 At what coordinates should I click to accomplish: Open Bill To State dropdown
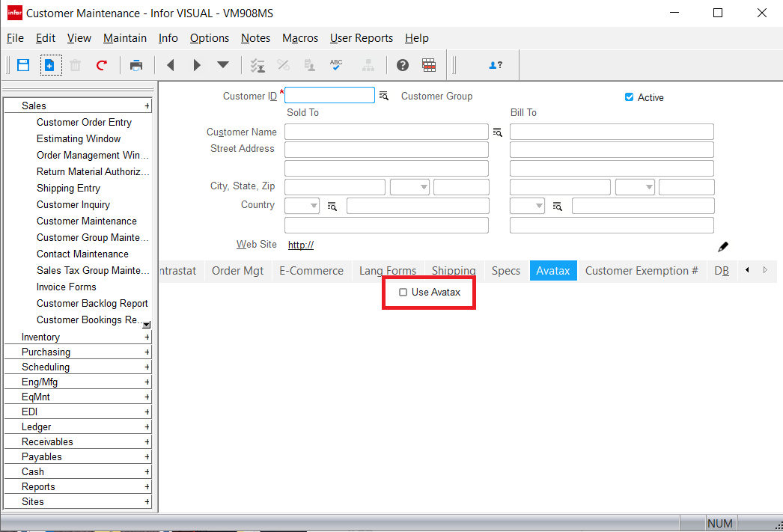649,187
